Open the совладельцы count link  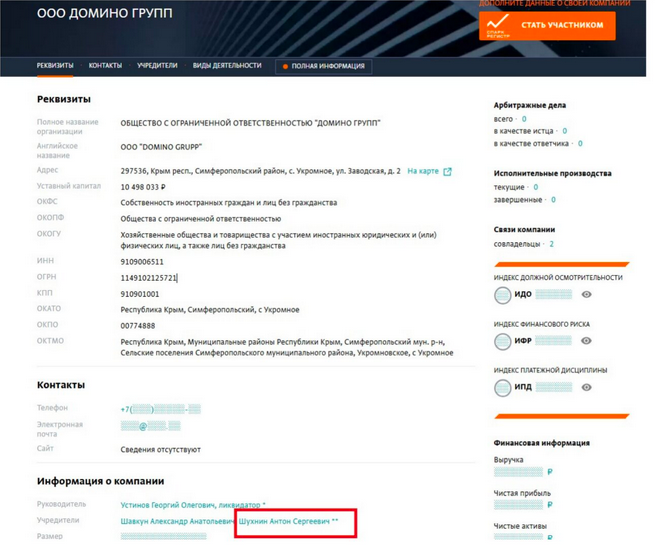tap(551, 244)
